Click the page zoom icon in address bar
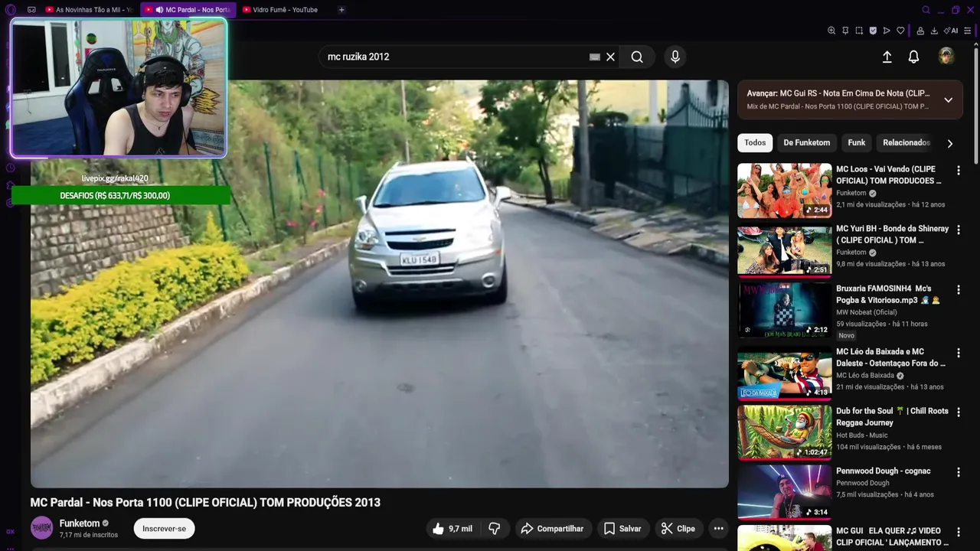Image resolution: width=980 pixels, height=551 pixels. point(831,31)
